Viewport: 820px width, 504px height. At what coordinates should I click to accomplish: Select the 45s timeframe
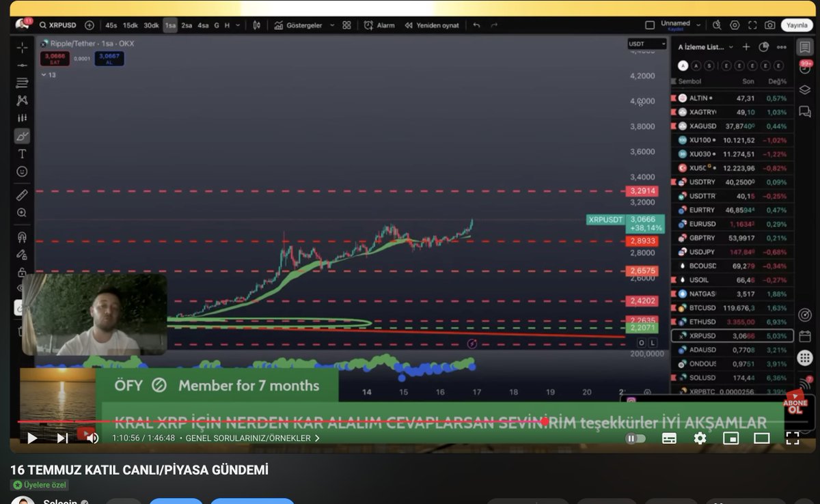tap(111, 25)
